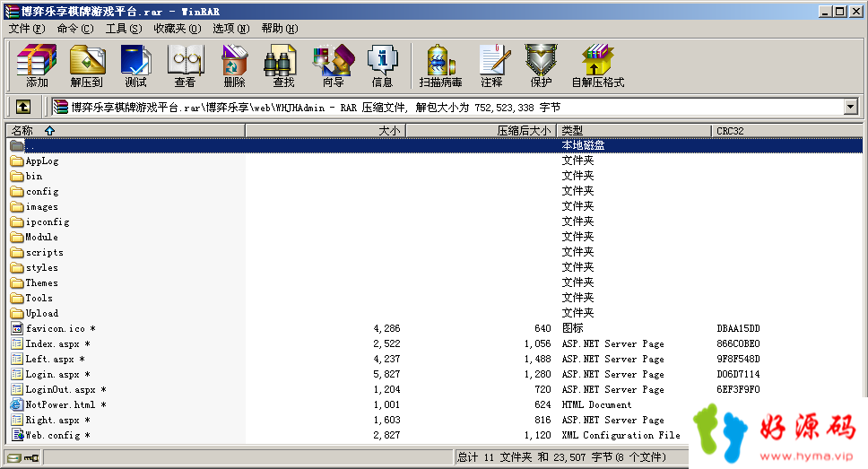The width and height of the screenshot is (868, 469).
Task: Expand the address path dropdown arrow
Action: coord(851,107)
